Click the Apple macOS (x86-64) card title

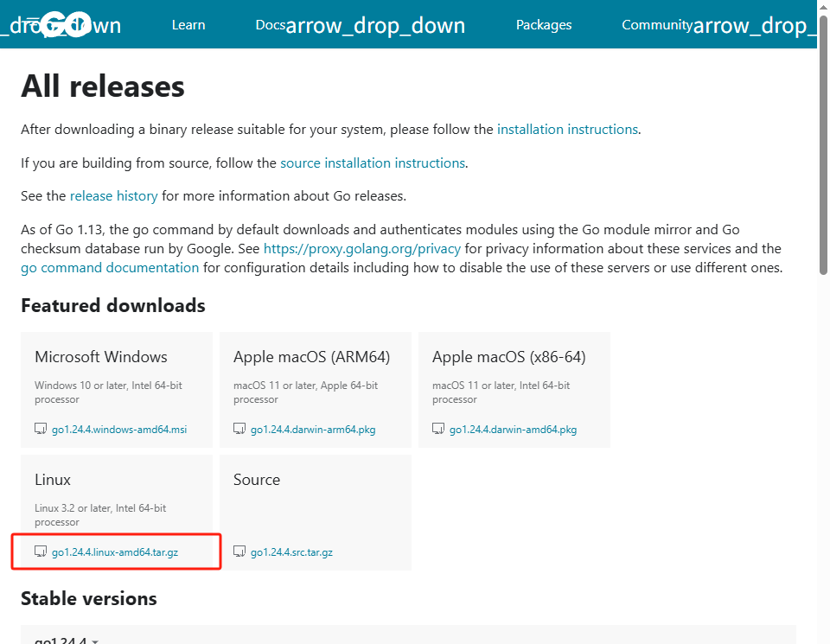point(508,357)
